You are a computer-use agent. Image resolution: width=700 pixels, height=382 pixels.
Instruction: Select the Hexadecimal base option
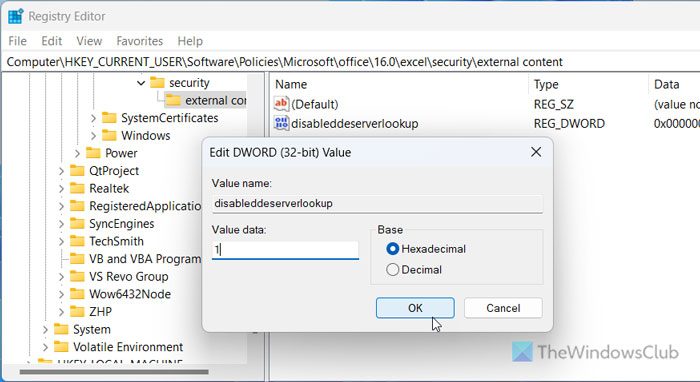point(426,249)
